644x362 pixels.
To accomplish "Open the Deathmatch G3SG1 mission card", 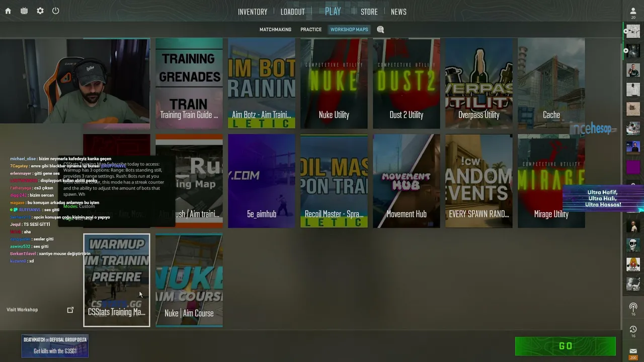I will click(55, 346).
